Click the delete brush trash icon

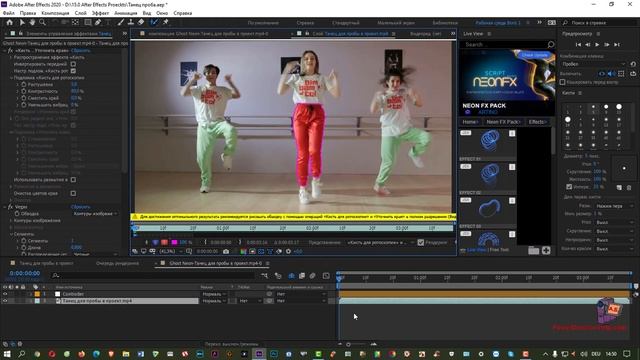coord(629,187)
